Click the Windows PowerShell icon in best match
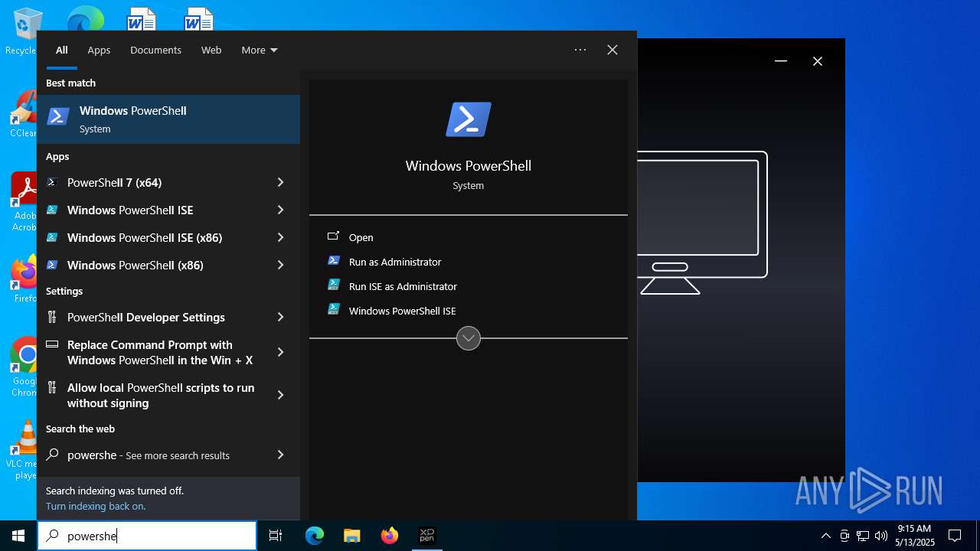Screen dimensions: 980x551 [x=58, y=117]
